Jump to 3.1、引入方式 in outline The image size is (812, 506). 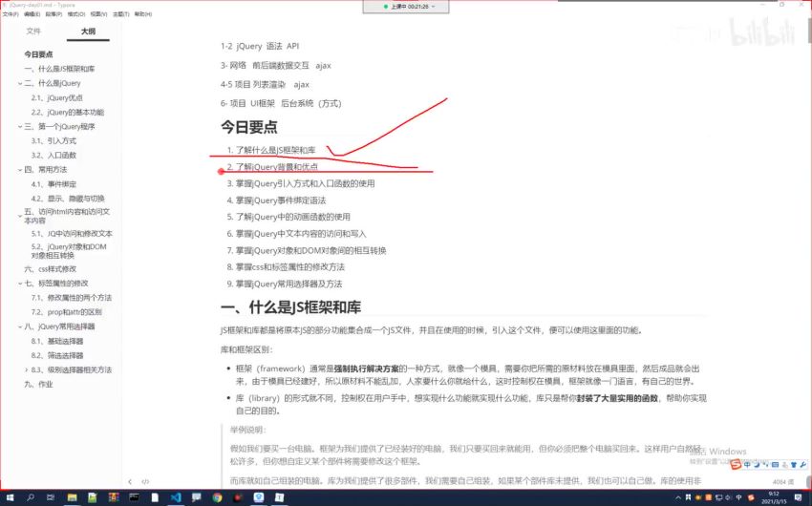pyautogui.click(x=53, y=140)
